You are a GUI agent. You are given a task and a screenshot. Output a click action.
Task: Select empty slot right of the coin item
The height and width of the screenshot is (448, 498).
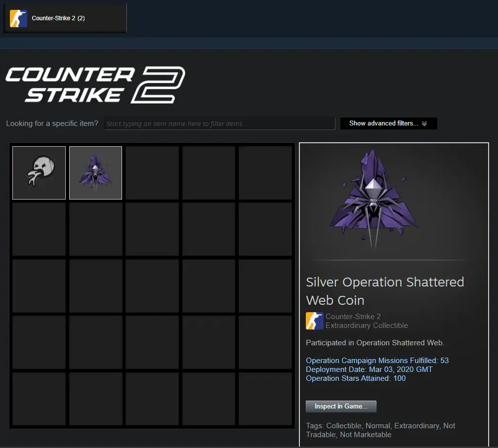[x=152, y=173]
